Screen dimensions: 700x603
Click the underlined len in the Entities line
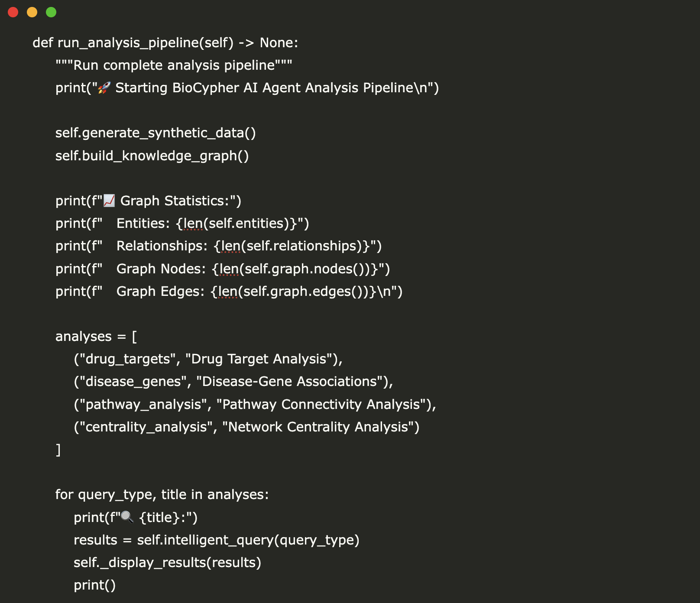coord(193,224)
